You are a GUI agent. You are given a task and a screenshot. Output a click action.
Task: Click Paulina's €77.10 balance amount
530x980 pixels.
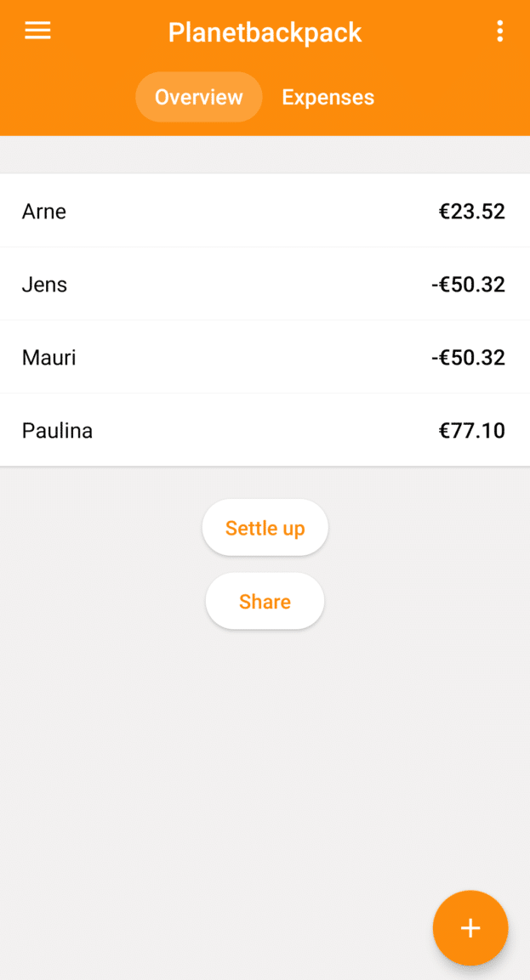tap(471, 431)
